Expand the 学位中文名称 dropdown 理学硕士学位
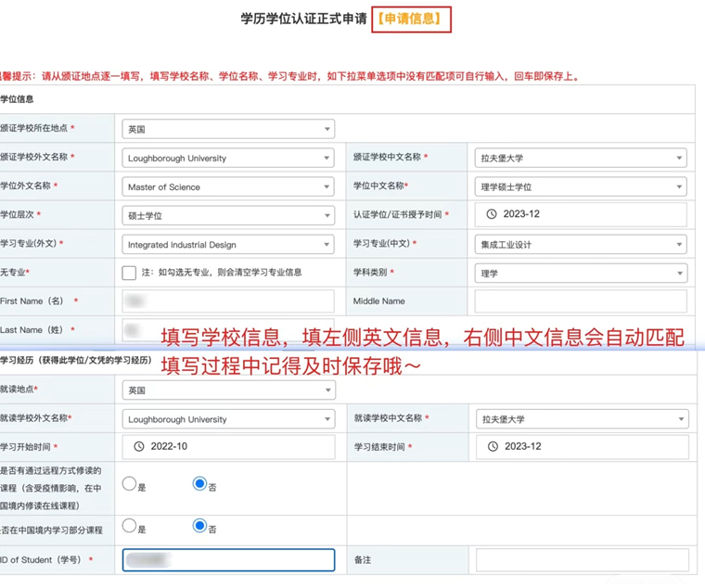 [x=581, y=186]
